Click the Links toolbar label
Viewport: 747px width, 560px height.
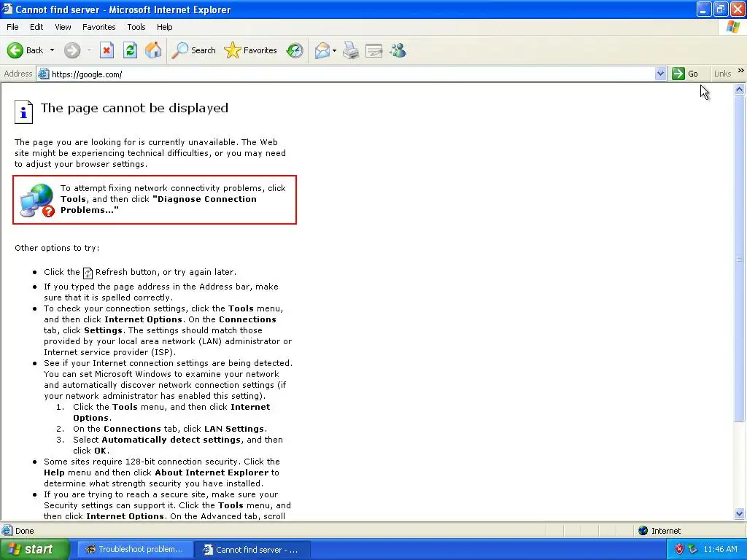pos(722,74)
